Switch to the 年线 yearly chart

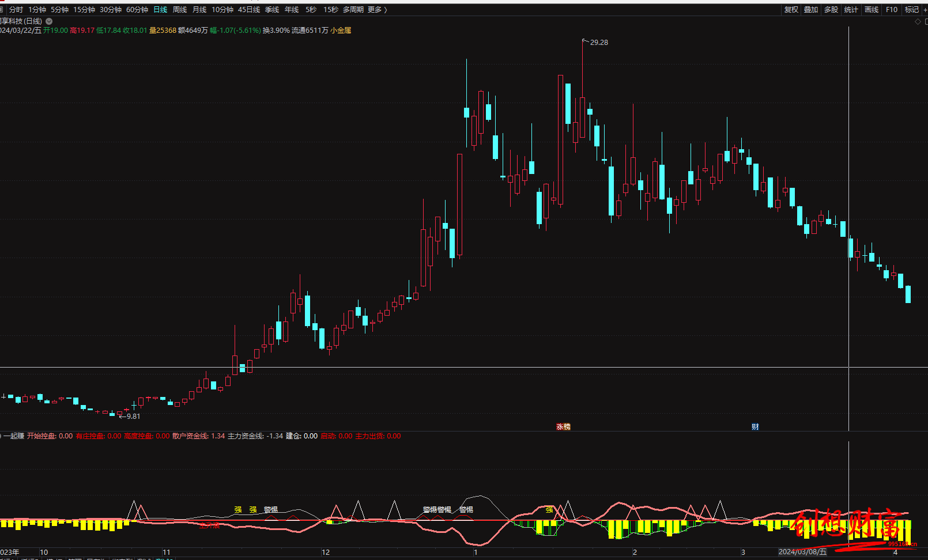pyautogui.click(x=292, y=10)
